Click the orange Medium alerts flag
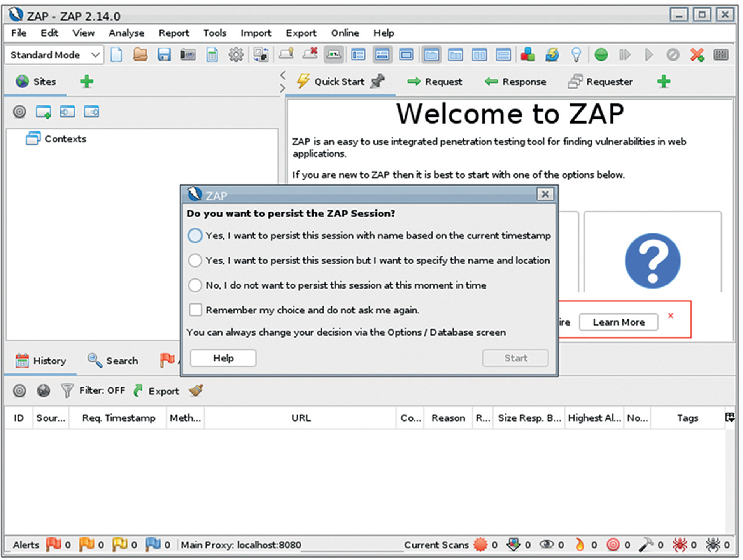The width and height of the screenshot is (743, 560). 87,544
